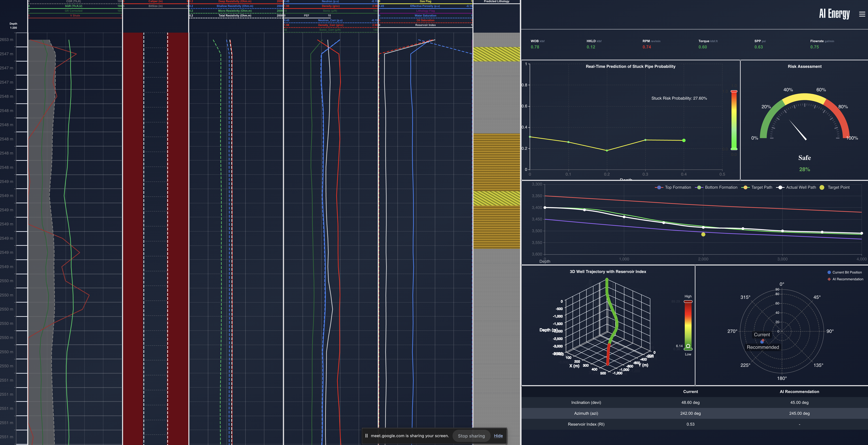Click the WOB value 0.78

coord(535,47)
